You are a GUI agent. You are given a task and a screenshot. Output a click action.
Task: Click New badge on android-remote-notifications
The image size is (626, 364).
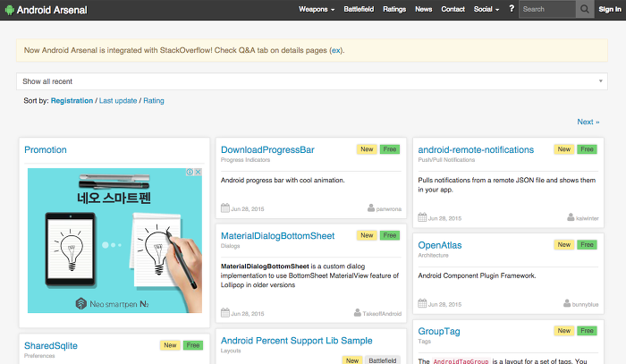coord(563,149)
